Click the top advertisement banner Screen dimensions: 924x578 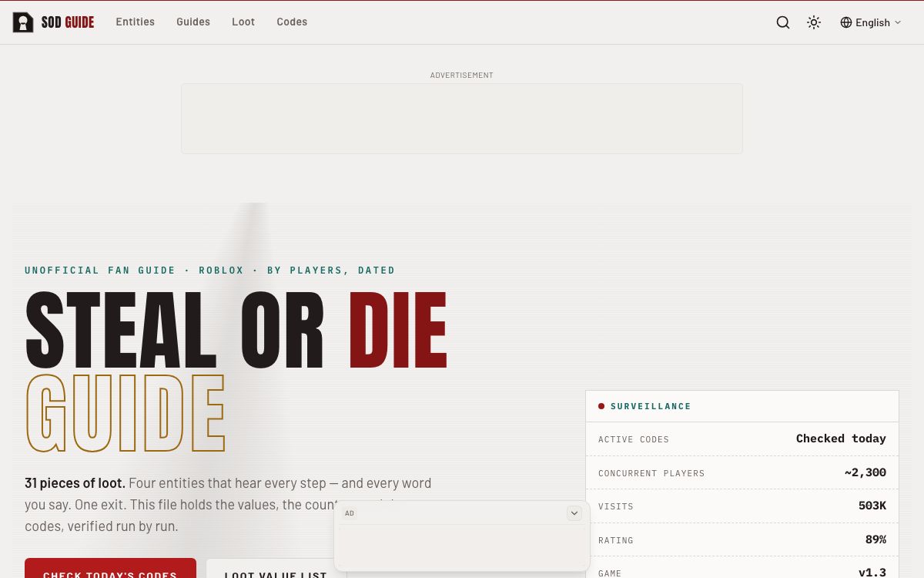[462, 119]
